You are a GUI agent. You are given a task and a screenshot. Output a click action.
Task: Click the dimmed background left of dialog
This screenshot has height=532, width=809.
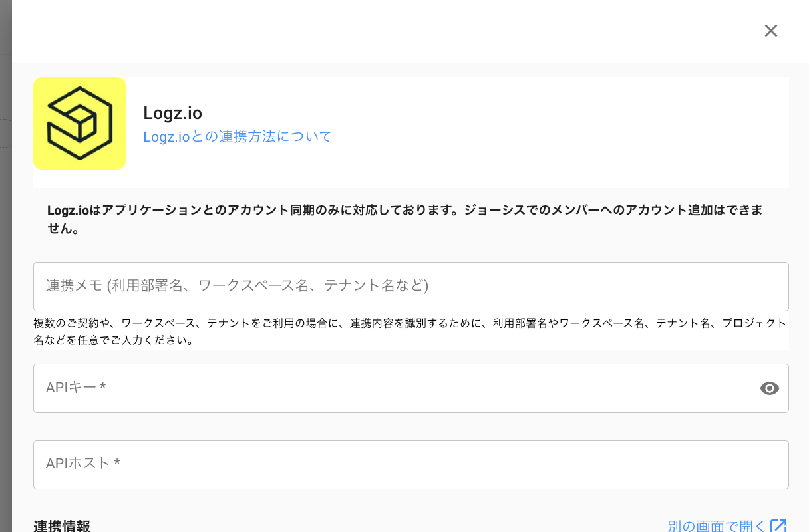click(5, 266)
